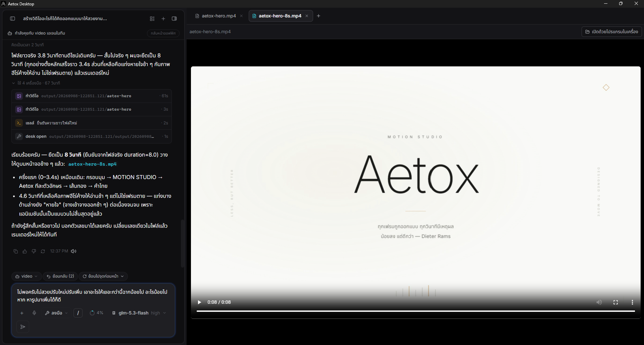This screenshot has width=644, height=345.
Task: Focus the chat message input field
Action: (93, 296)
